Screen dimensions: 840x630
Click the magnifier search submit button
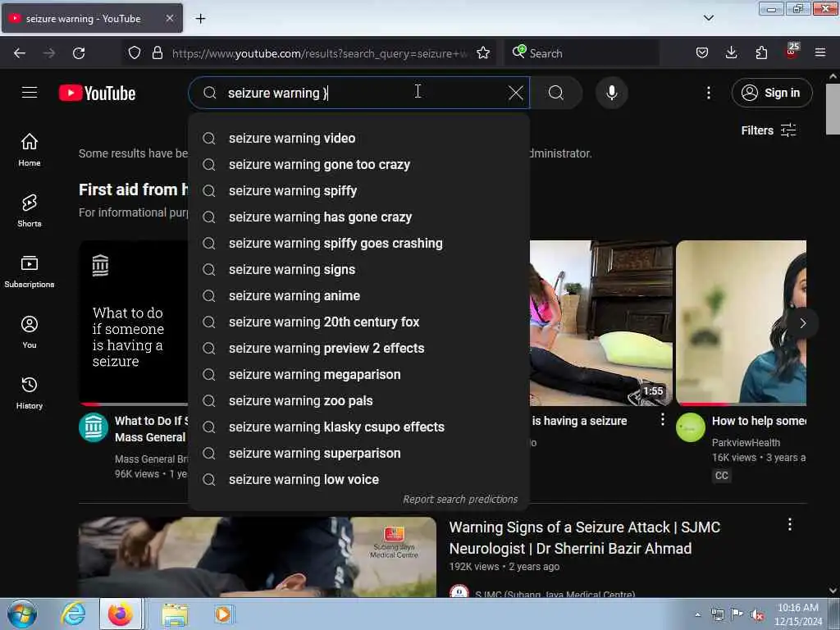[555, 93]
